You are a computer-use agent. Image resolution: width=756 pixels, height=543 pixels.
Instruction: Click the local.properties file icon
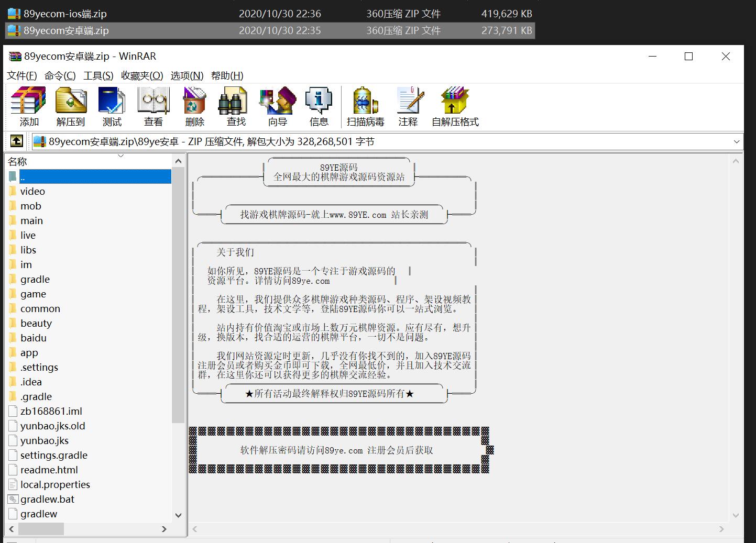(x=13, y=484)
